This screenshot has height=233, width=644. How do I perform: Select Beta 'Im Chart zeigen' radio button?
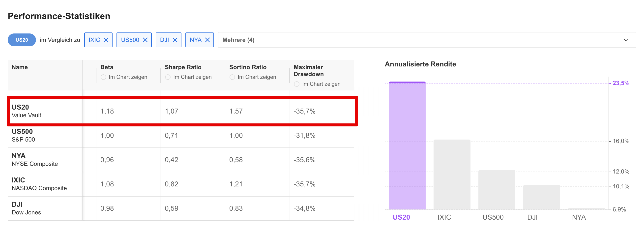pos(103,77)
